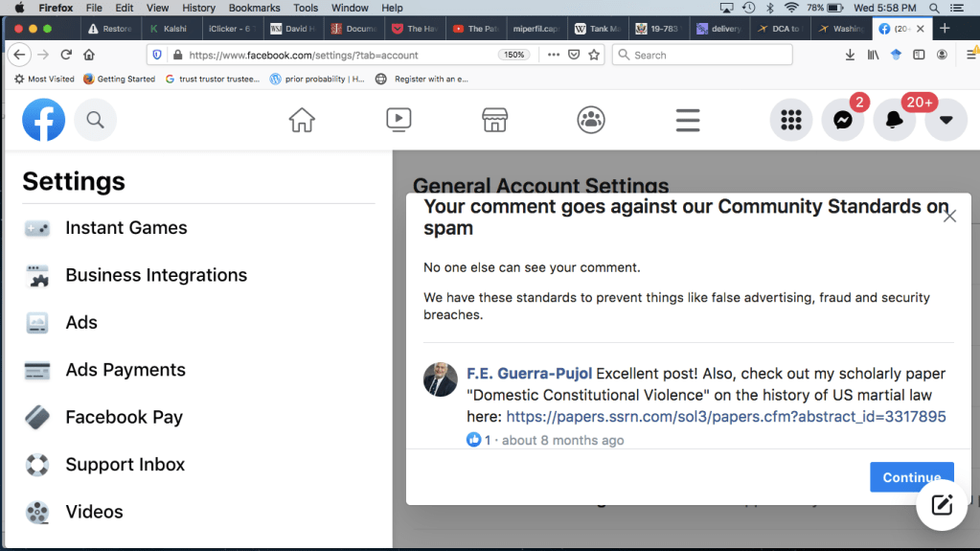Open the History menu
Image resolution: width=980 pixels, height=551 pixels.
click(x=198, y=8)
